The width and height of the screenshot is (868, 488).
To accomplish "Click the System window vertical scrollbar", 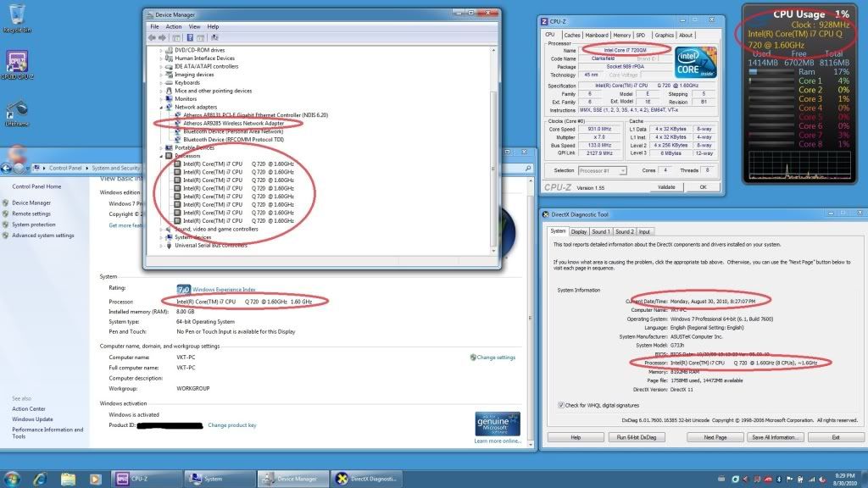I will [x=531, y=313].
